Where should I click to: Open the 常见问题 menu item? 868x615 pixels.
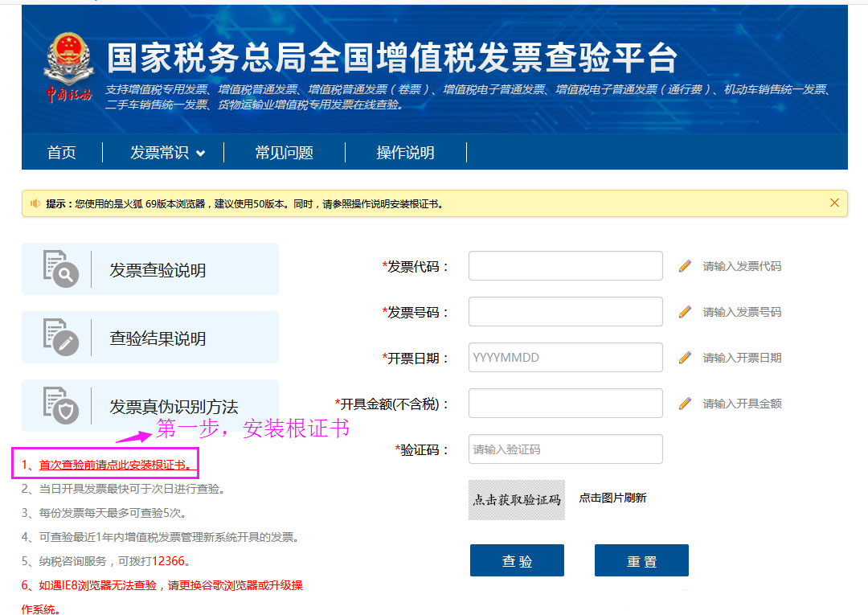284,153
